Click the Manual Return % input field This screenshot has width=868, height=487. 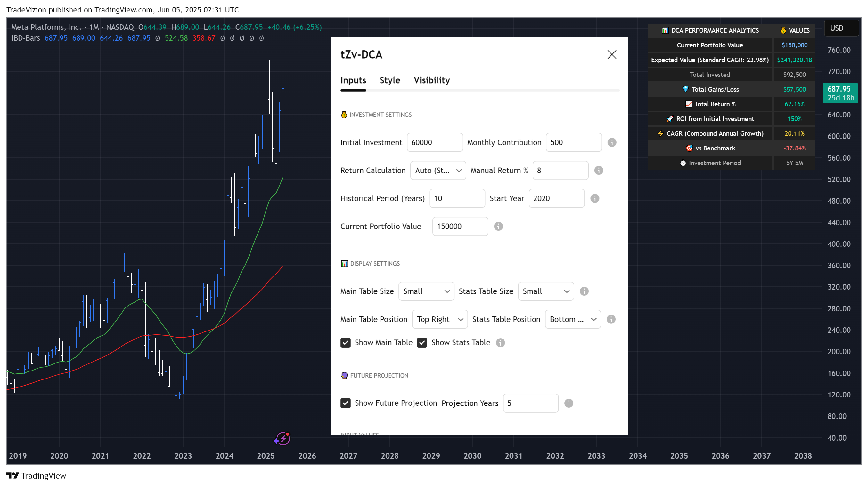pyautogui.click(x=561, y=170)
